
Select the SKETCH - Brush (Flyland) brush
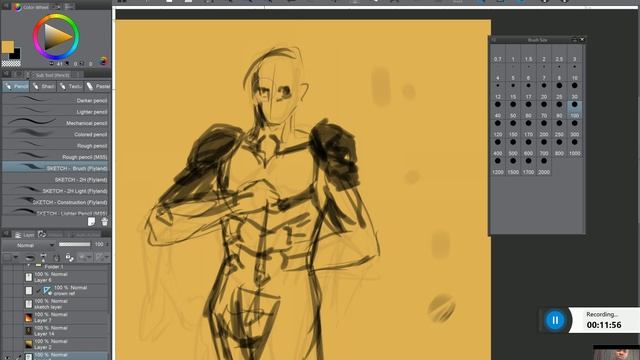click(56, 168)
